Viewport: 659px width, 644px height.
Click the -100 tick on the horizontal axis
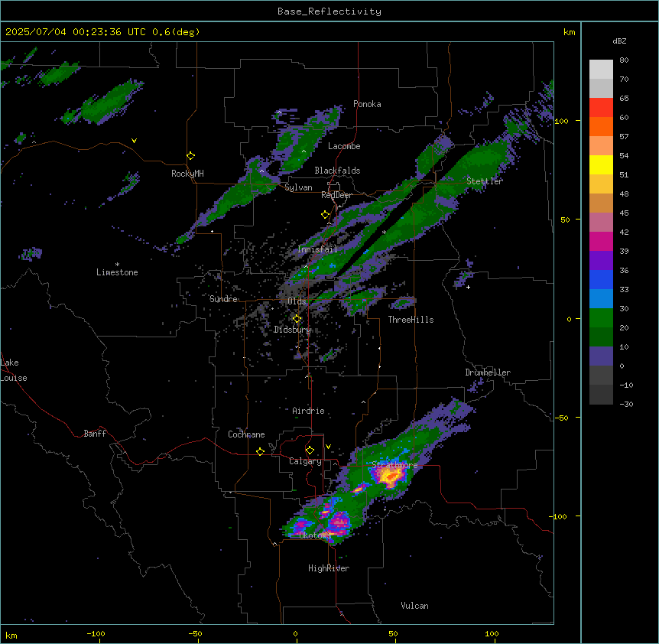click(96, 633)
